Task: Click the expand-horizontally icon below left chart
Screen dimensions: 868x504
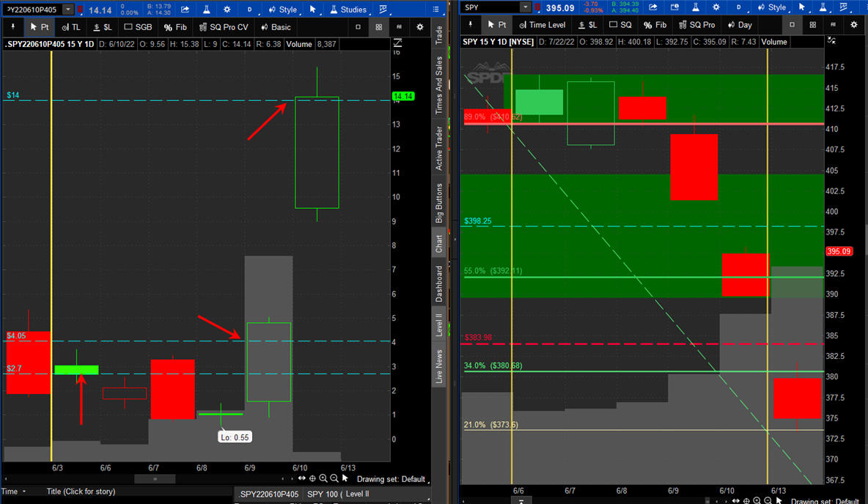Action: tap(302, 478)
